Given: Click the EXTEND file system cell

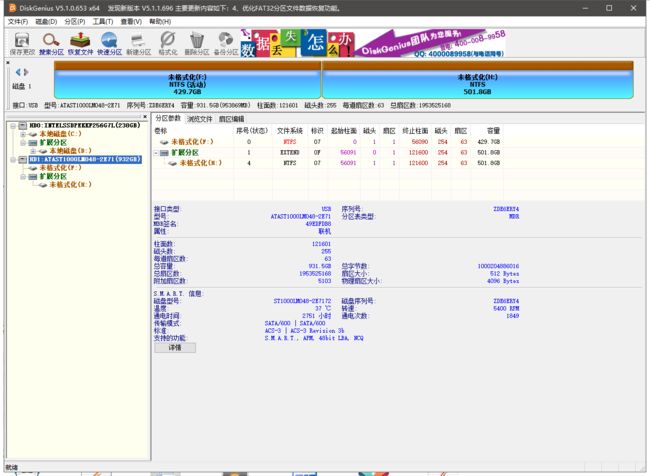Looking at the screenshot, I should [x=290, y=153].
